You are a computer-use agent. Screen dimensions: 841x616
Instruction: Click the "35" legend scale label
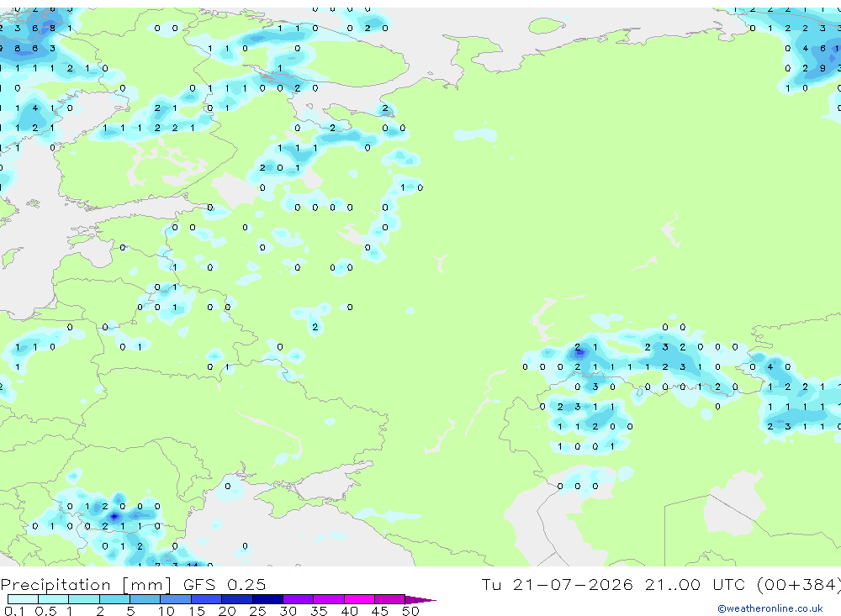point(319,611)
